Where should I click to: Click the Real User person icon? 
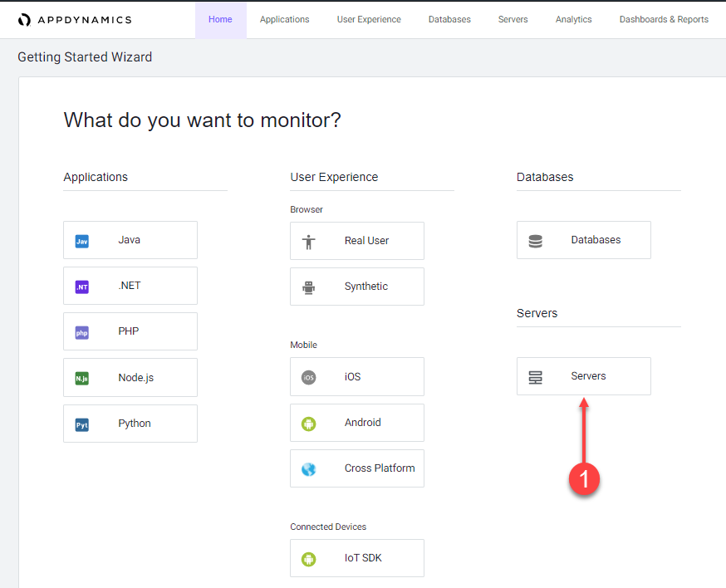tap(309, 242)
